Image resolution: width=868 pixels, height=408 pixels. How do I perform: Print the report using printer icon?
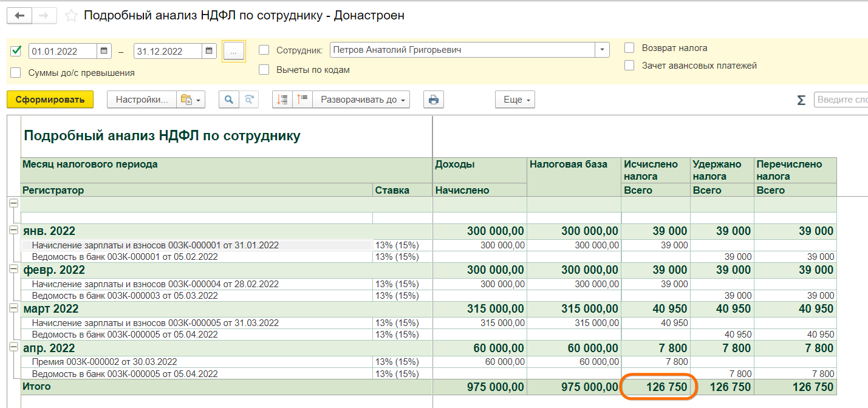click(433, 100)
